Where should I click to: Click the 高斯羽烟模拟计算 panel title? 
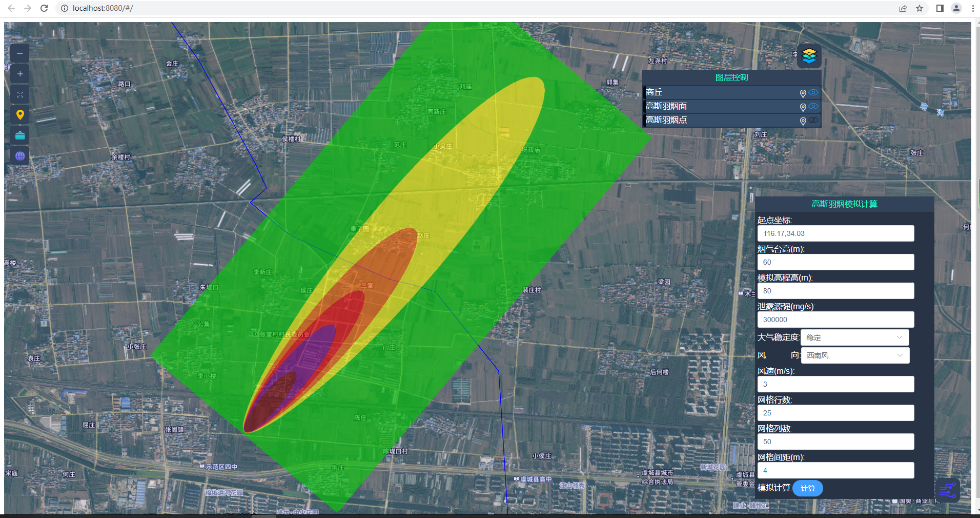click(x=844, y=204)
